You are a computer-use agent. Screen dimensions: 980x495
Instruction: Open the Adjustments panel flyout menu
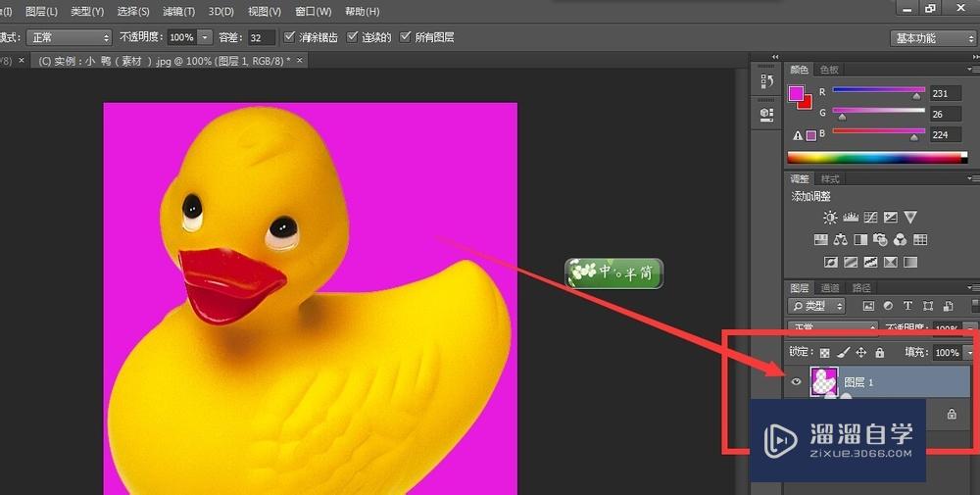pos(973,178)
